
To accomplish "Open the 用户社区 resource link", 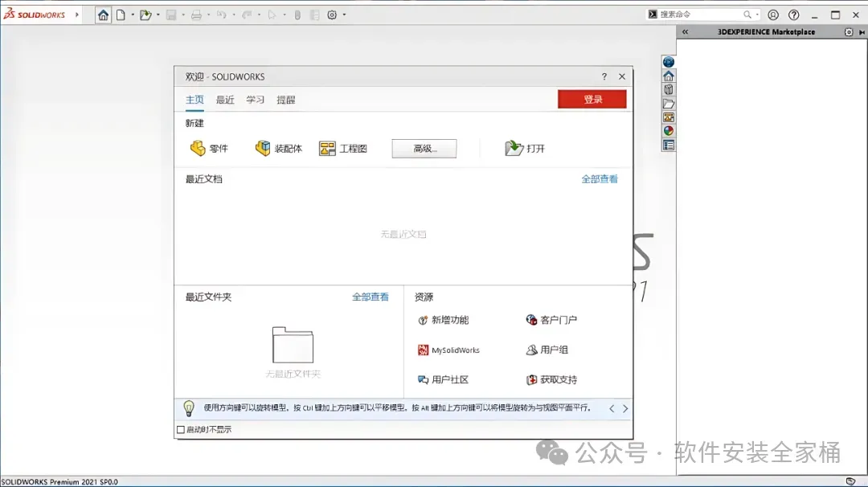I will click(443, 379).
